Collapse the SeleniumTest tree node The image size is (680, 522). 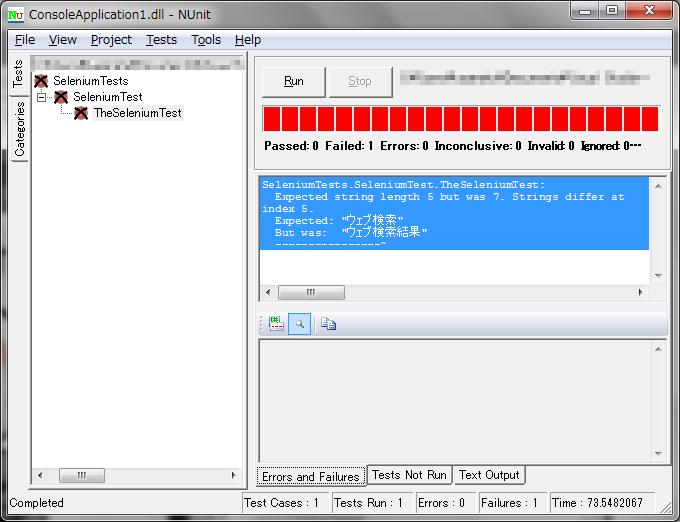42,97
